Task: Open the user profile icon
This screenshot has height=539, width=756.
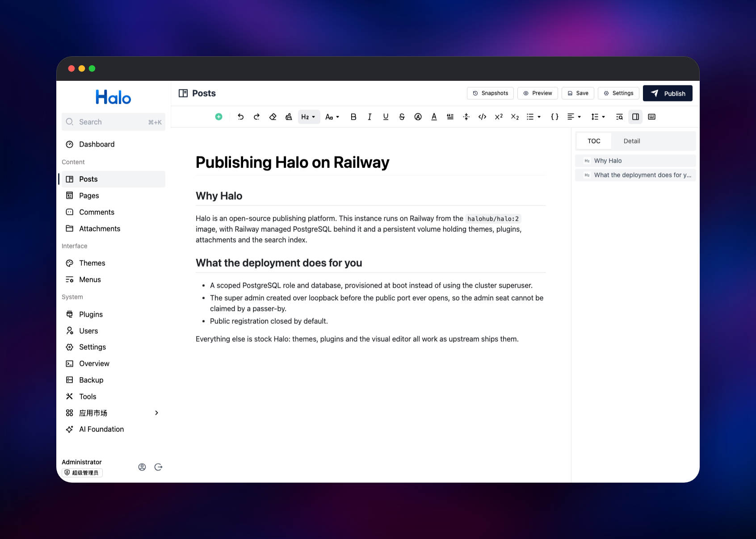Action: point(142,467)
